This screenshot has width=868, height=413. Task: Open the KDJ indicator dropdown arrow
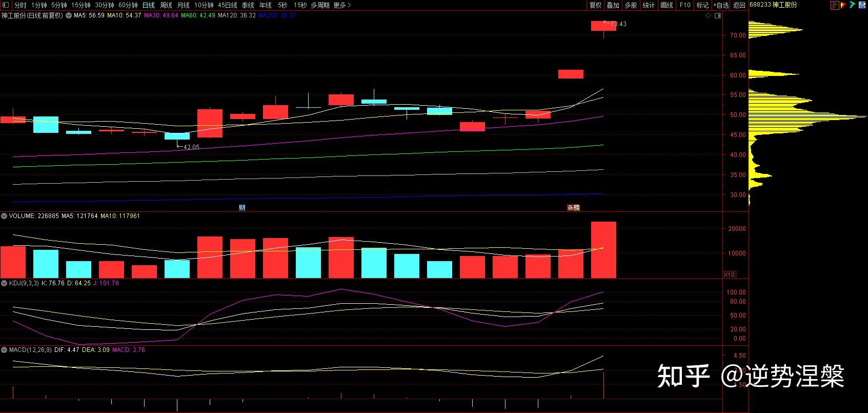tap(4, 283)
